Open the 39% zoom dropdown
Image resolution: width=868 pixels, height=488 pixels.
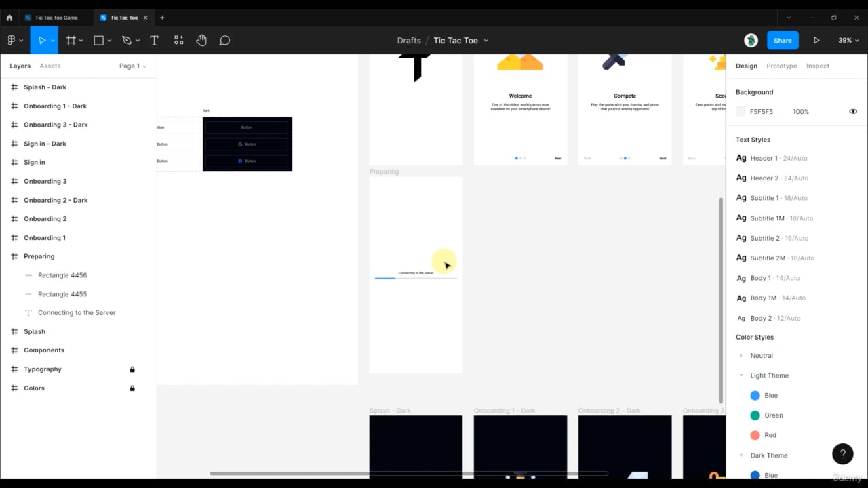[848, 41]
